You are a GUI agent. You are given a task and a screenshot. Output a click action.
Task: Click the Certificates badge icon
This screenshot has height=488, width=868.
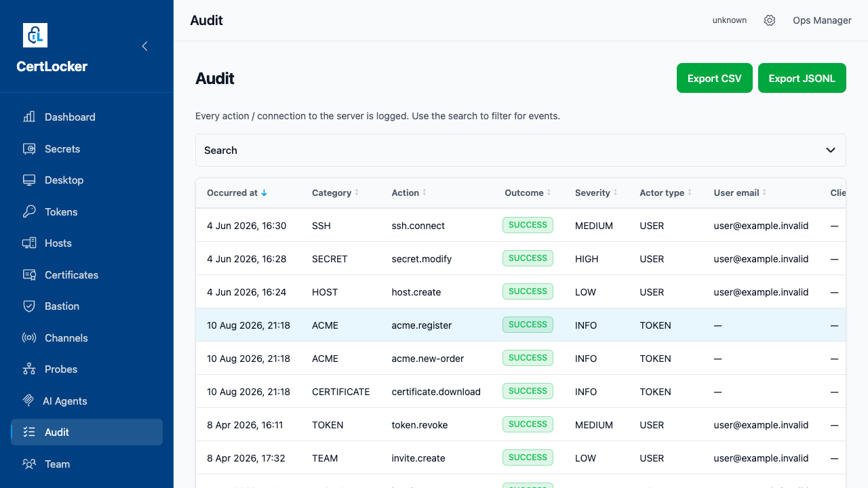[x=29, y=274]
